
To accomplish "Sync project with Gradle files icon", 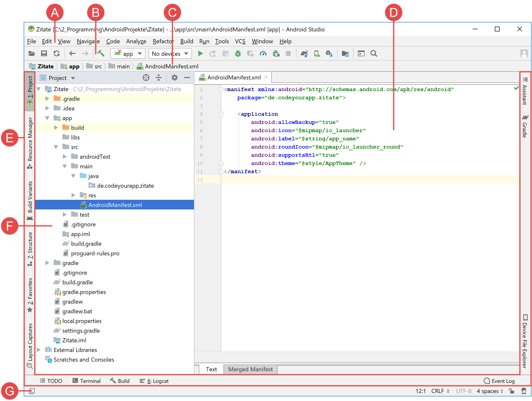I will (x=304, y=54).
